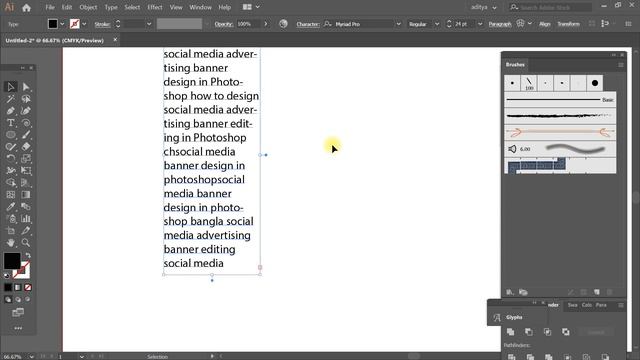The image size is (640, 360).
Task: Open font size dropdown next to 24 pt
Action: [x=480, y=24]
